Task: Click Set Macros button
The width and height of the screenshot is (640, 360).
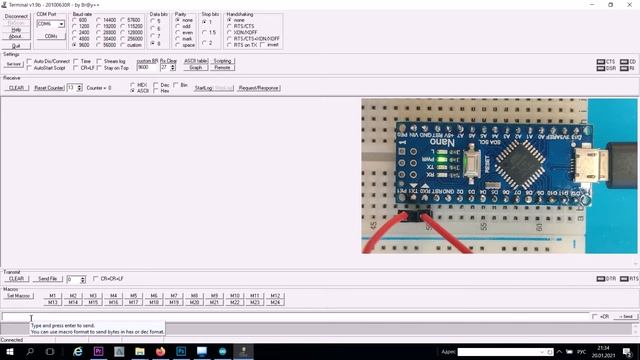Action: (x=19, y=296)
